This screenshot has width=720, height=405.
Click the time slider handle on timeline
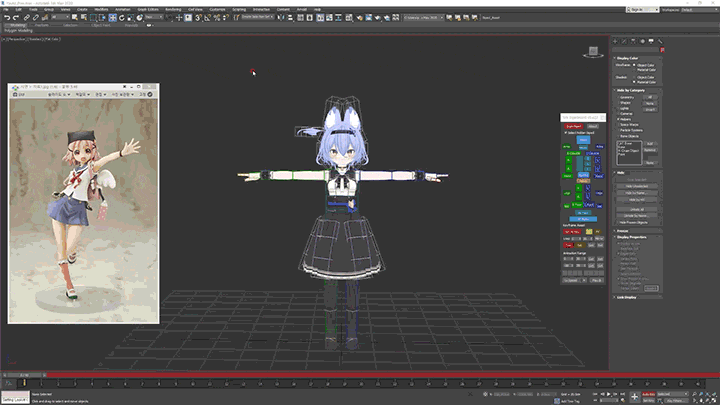(24, 375)
